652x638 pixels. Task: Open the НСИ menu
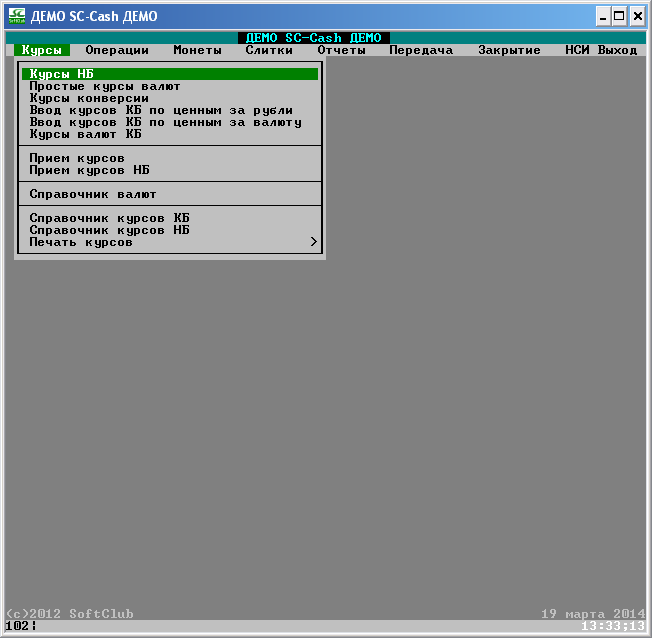click(x=577, y=50)
